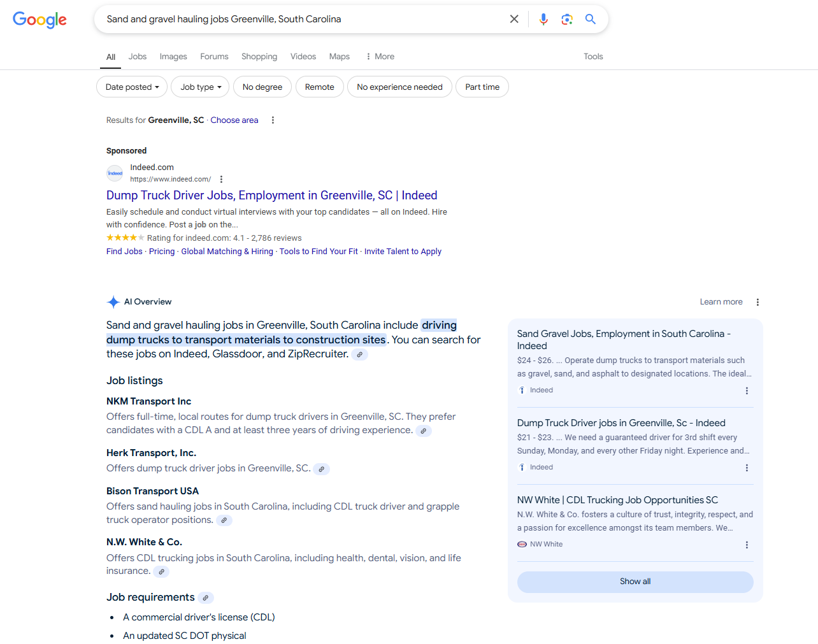The image size is (818, 644).
Task: Switch to the Maps tab
Action: [340, 57]
